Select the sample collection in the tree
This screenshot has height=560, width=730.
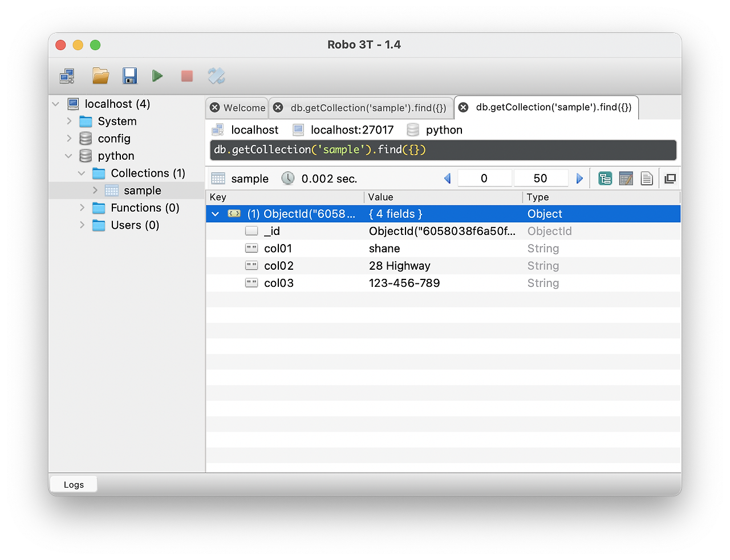pyautogui.click(x=143, y=190)
